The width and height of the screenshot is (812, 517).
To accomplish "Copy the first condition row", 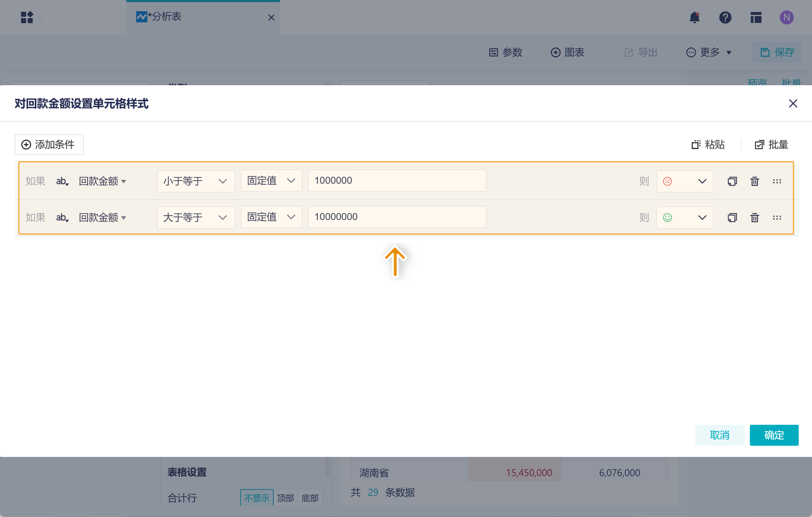I will click(732, 181).
